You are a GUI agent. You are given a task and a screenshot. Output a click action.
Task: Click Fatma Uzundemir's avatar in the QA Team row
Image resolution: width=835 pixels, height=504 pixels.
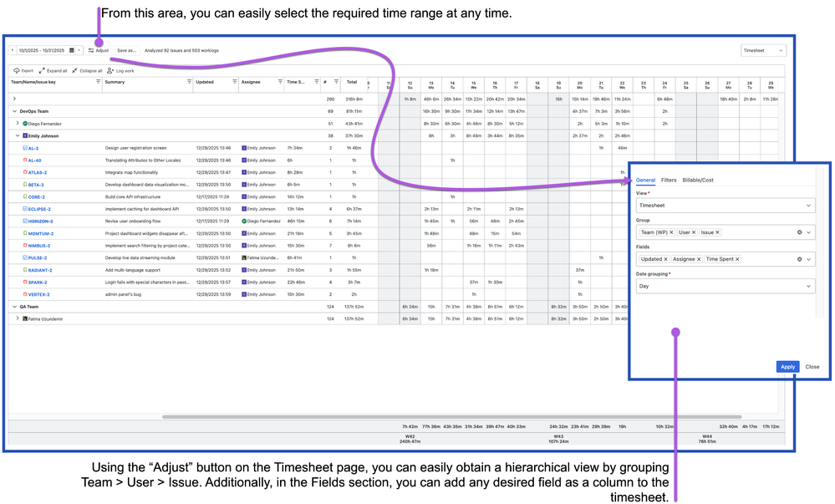point(25,318)
